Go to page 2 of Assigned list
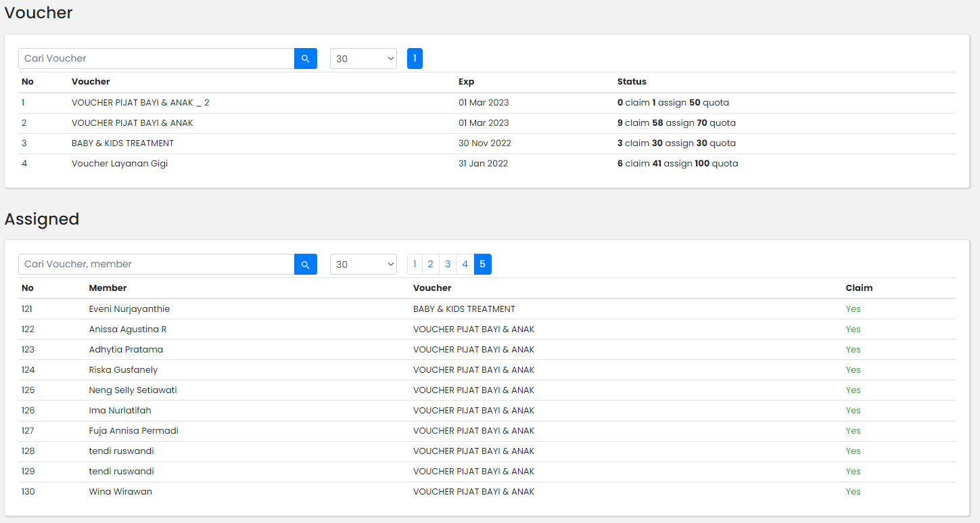 [x=431, y=265]
